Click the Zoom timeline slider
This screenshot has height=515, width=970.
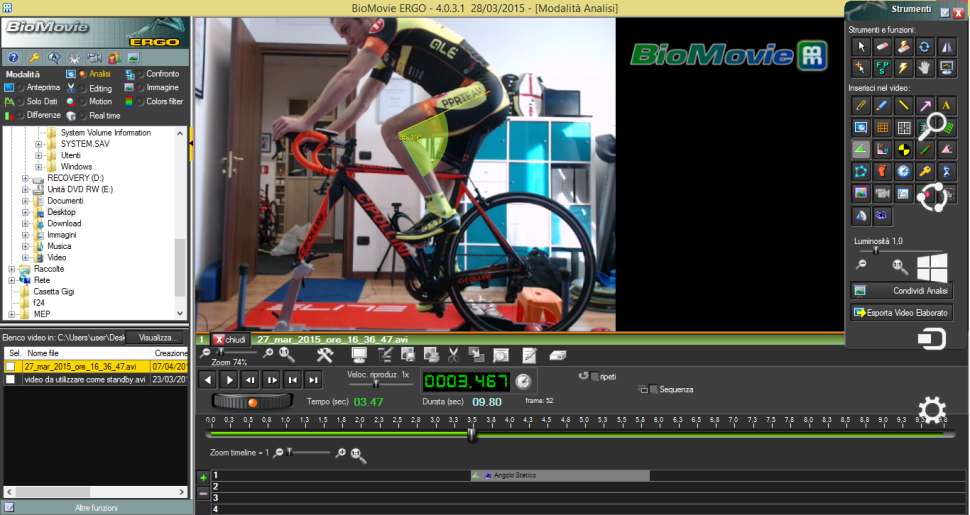pos(307,453)
